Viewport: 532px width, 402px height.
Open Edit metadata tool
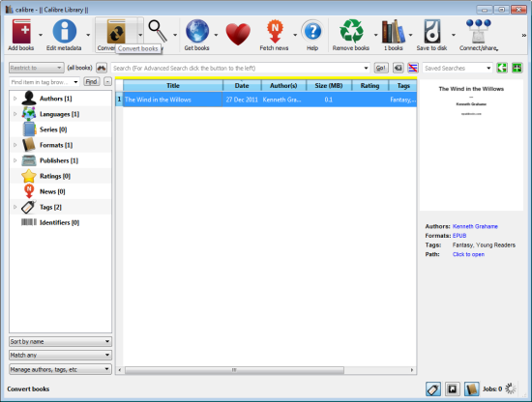[64, 32]
